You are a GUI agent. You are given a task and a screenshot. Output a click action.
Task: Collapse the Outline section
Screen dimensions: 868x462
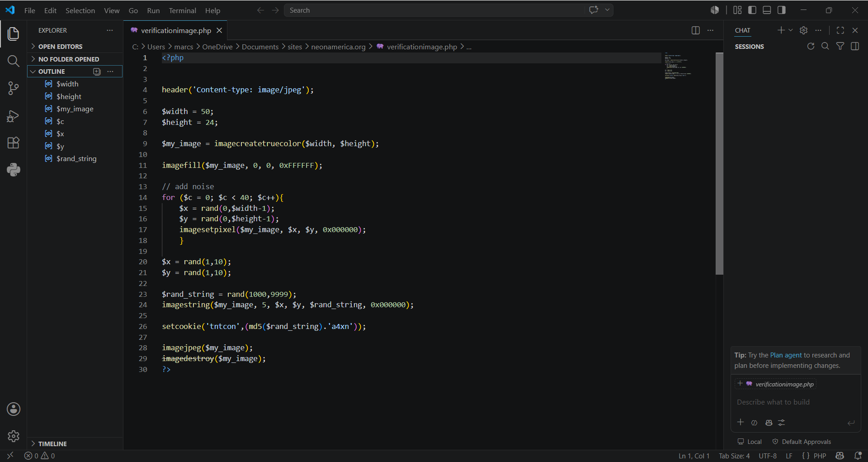click(52, 71)
